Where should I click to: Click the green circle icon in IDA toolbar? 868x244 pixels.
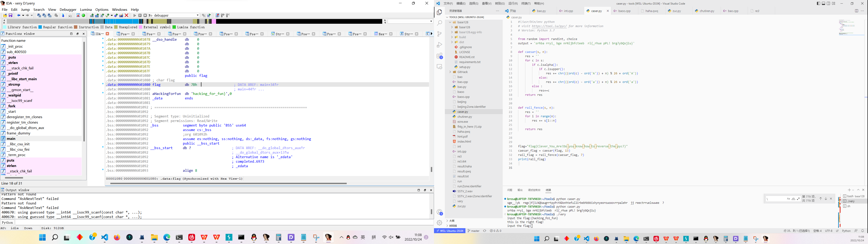(x=84, y=16)
